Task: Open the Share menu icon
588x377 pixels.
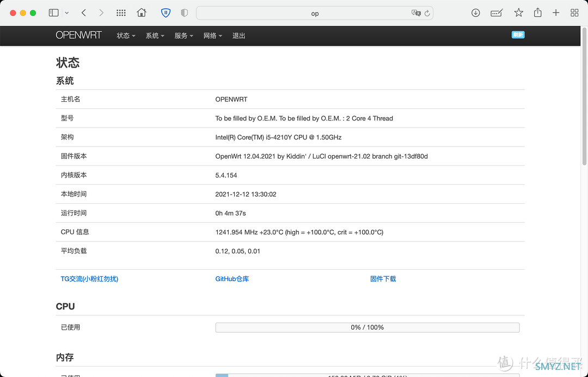Action: tap(537, 13)
